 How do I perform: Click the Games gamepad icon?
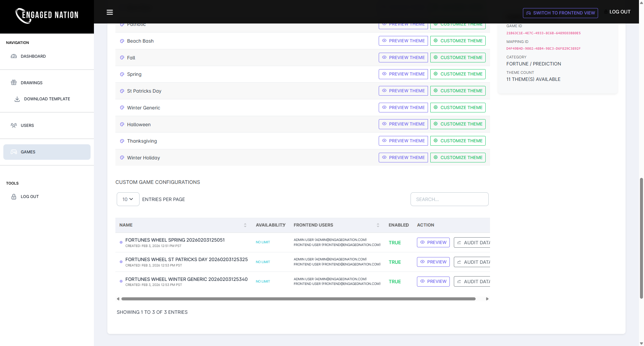14,152
